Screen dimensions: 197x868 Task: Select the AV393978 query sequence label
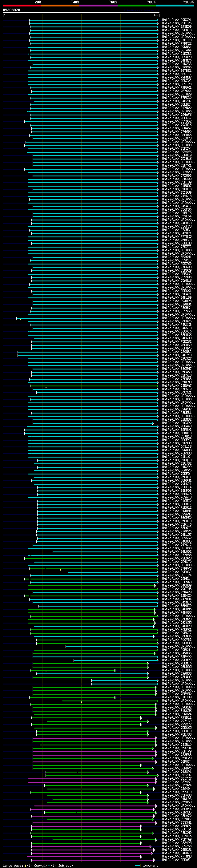[11, 10]
